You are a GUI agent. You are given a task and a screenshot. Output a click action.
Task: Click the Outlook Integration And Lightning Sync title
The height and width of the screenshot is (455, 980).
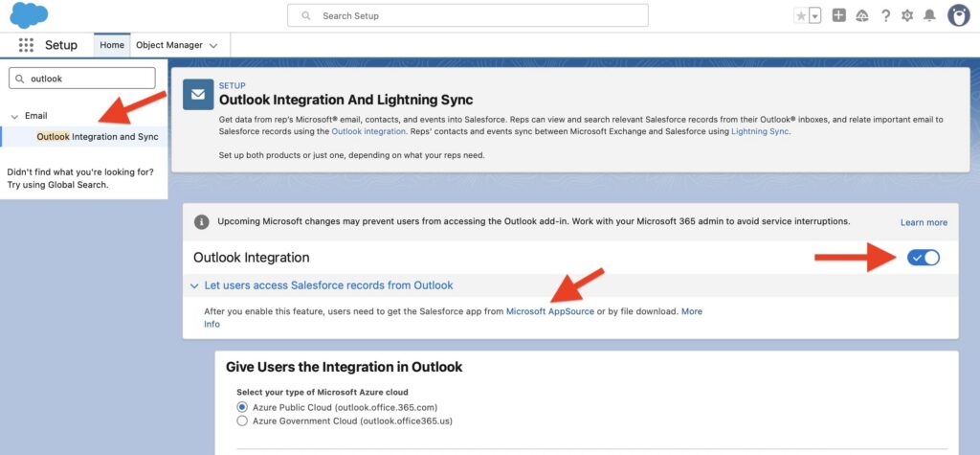click(346, 100)
